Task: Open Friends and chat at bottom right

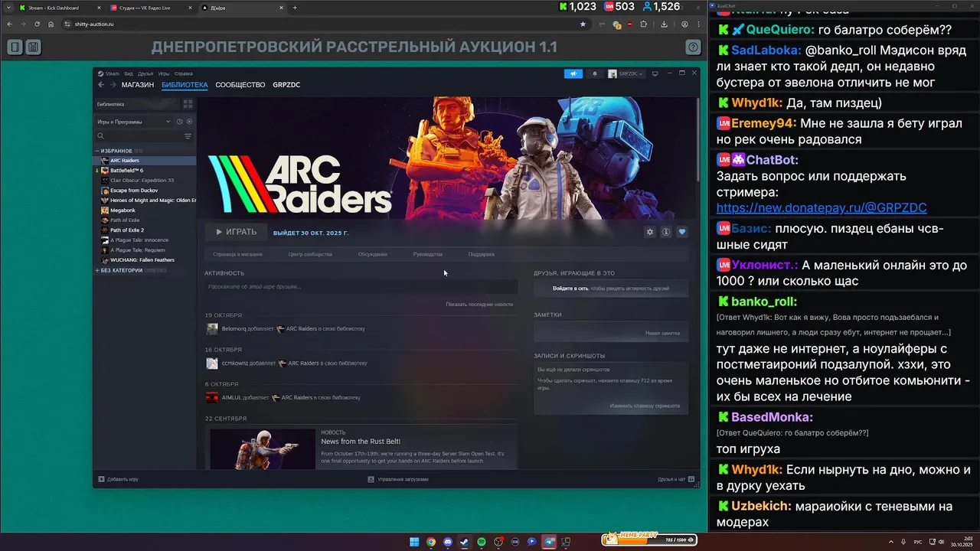Action: (x=676, y=479)
